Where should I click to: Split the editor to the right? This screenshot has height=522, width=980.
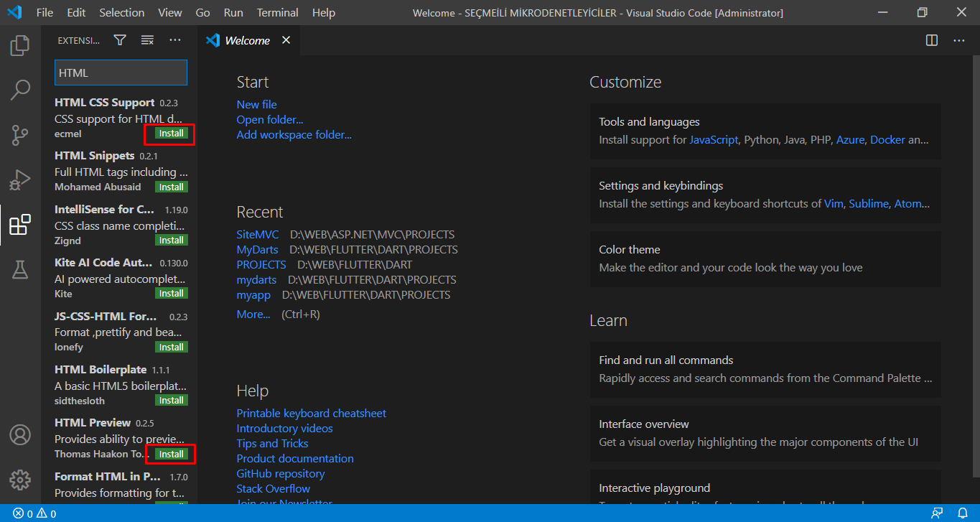(932, 40)
